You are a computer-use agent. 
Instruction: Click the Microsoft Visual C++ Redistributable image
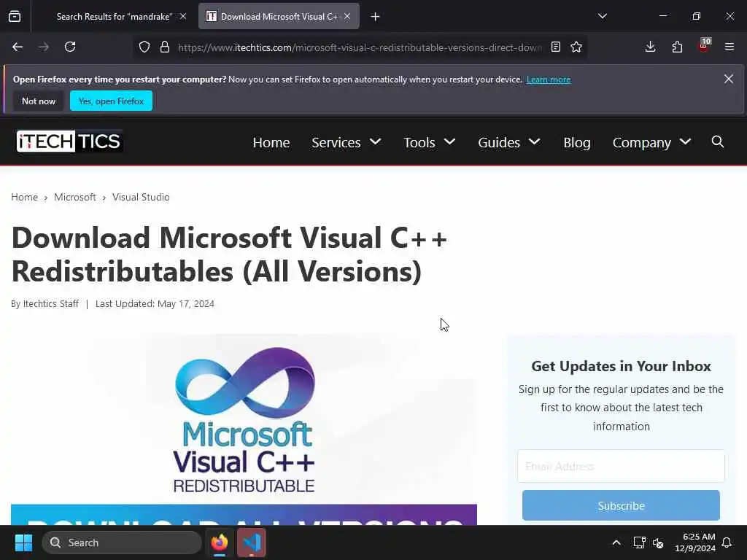(x=244, y=429)
